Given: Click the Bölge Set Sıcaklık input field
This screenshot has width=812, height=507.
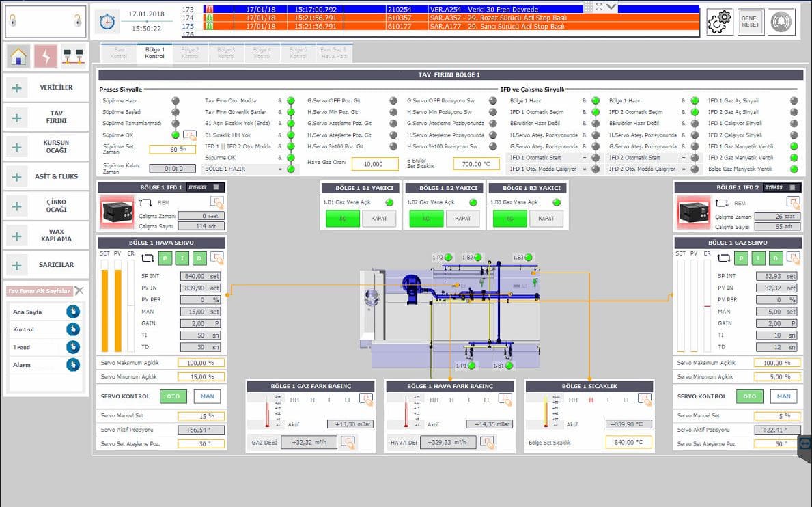Looking at the screenshot, I should 628,442.
